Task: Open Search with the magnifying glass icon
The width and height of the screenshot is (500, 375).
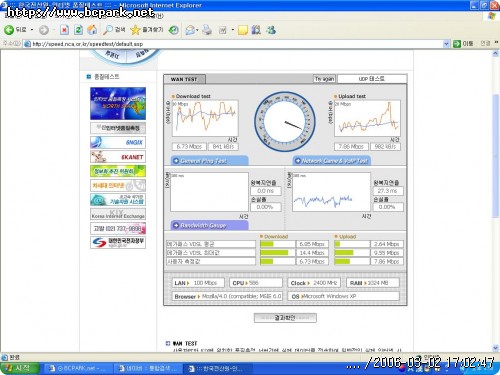Action: 114,30
